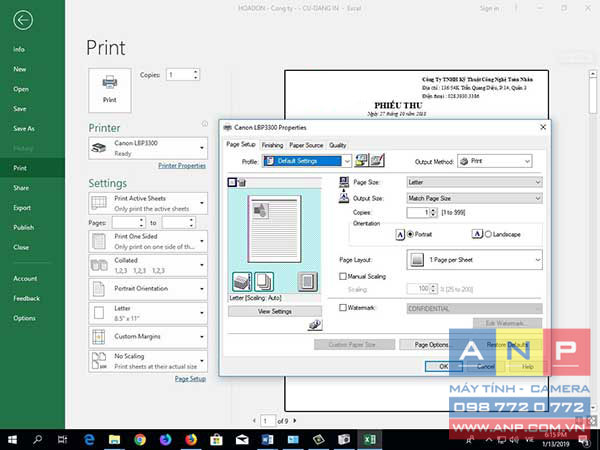Open Share in Backstage sidebar
Viewport: 600px width, 450px height.
(21, 188)
